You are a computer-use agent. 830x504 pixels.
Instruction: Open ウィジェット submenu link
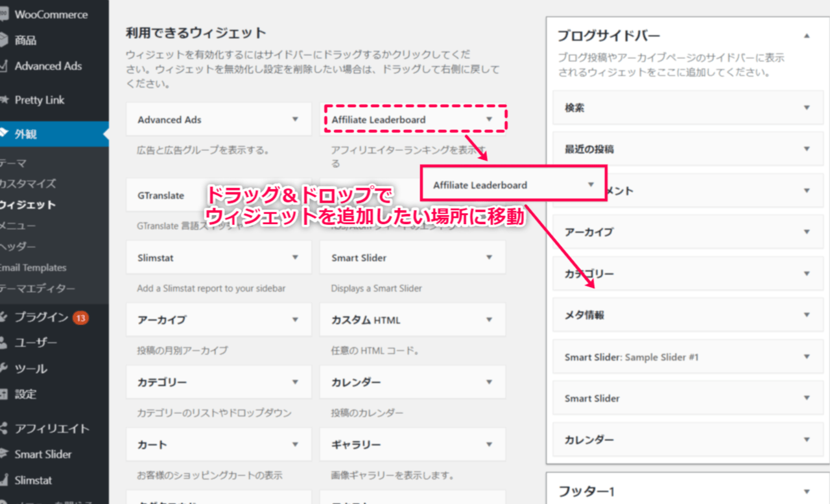point(28,205)
